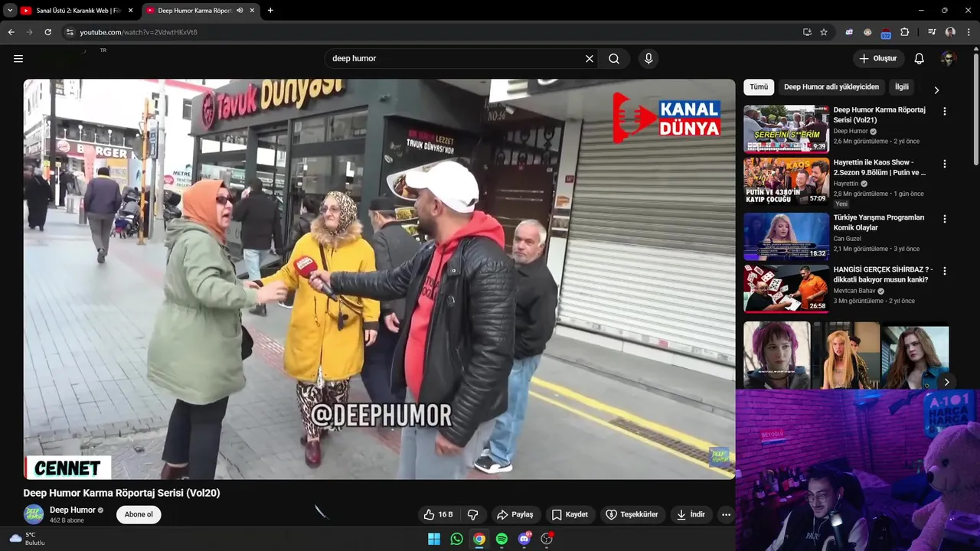Reload the current page
The image size is (980, 551).
click(x=47, y=32)
